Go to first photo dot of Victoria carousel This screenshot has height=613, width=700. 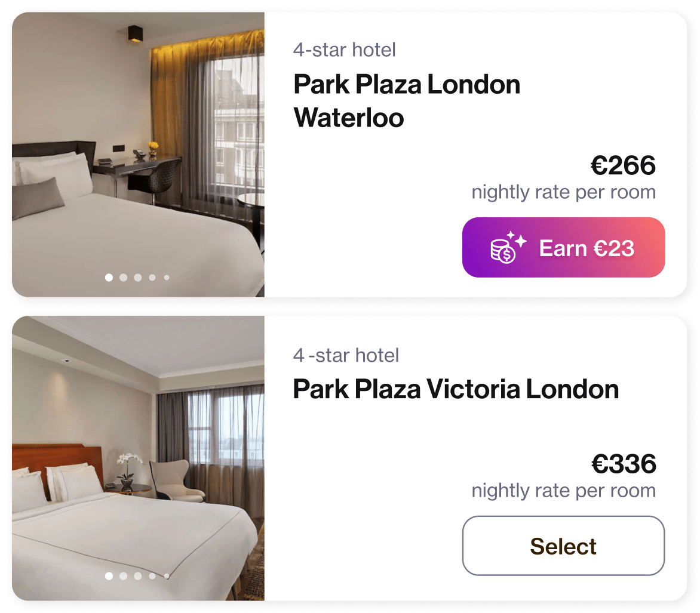(x=109, y=576)
